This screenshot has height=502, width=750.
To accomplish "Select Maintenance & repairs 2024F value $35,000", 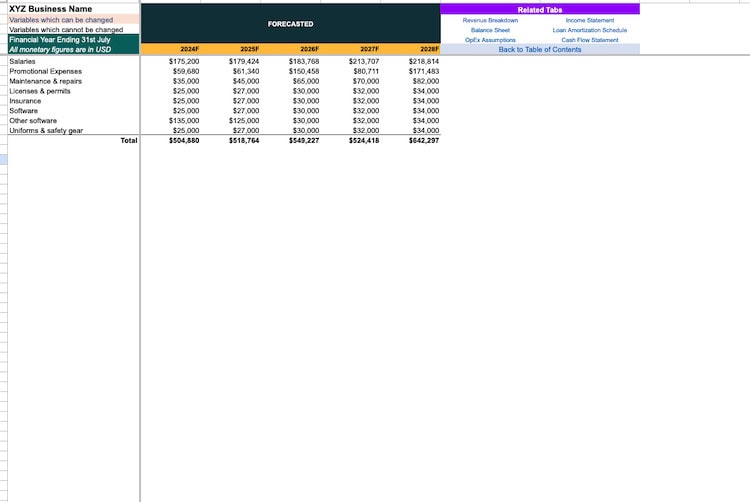I will point(186,81).
